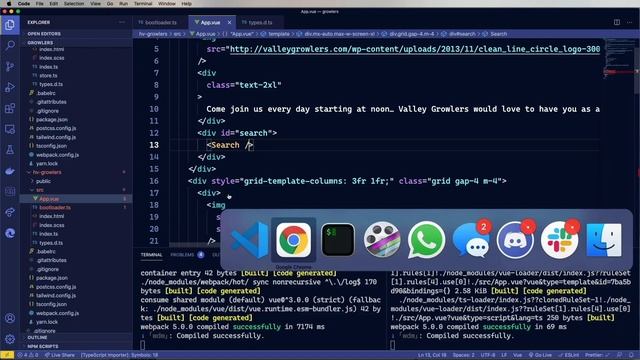Screen dimensions: 640x360
Task: Switch to WhatsApp in app switcher
Action: click(426, 240)
